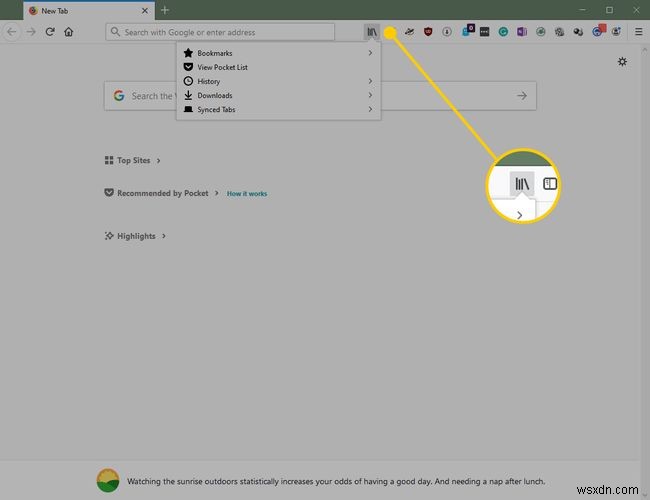Open the Home page icon
Screen dimensions: 650x500
pos(69,32)
